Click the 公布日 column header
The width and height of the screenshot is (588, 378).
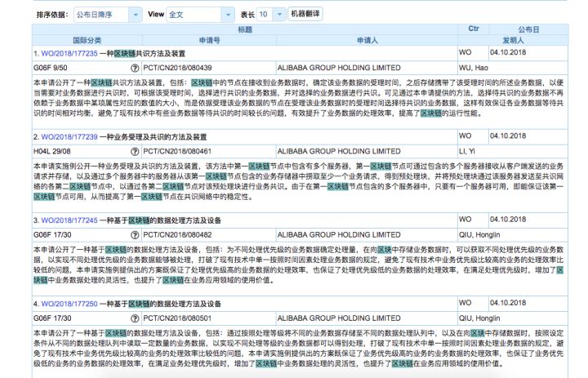click(528, 29)
